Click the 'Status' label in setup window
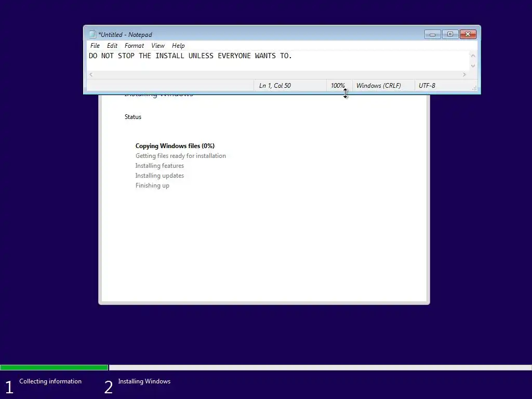This screenshot has height=399, width=532. coord(133,117)
